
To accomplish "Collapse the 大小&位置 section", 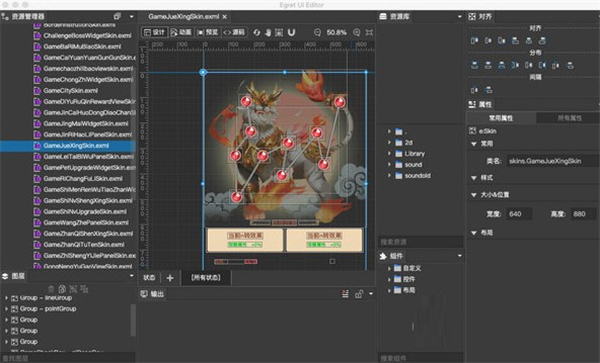I will [474, 195].
